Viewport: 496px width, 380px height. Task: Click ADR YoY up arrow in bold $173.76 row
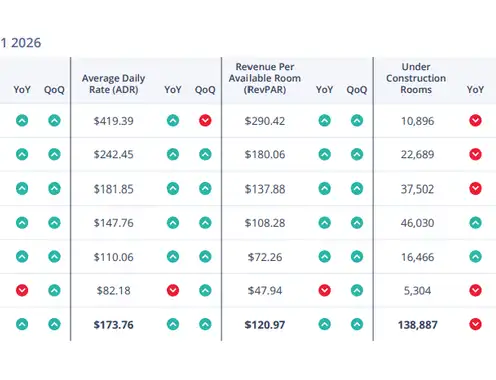point(173,324)
